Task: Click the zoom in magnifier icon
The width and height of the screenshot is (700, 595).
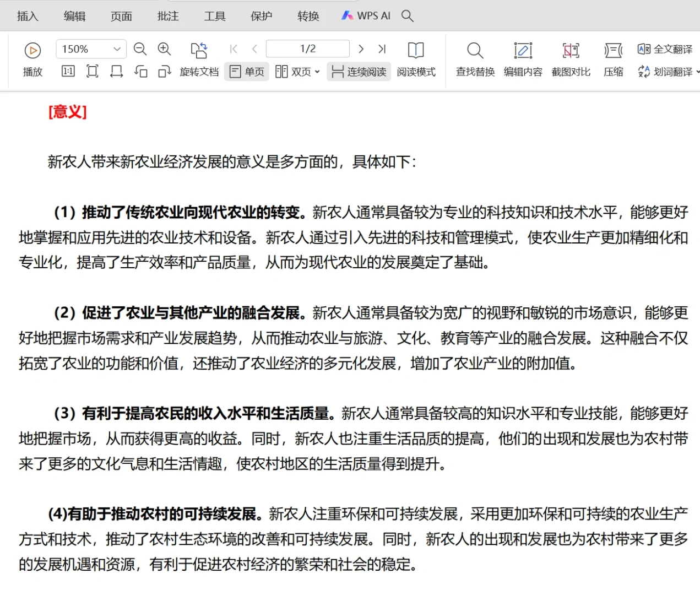Action: click(x=164, y=49)
